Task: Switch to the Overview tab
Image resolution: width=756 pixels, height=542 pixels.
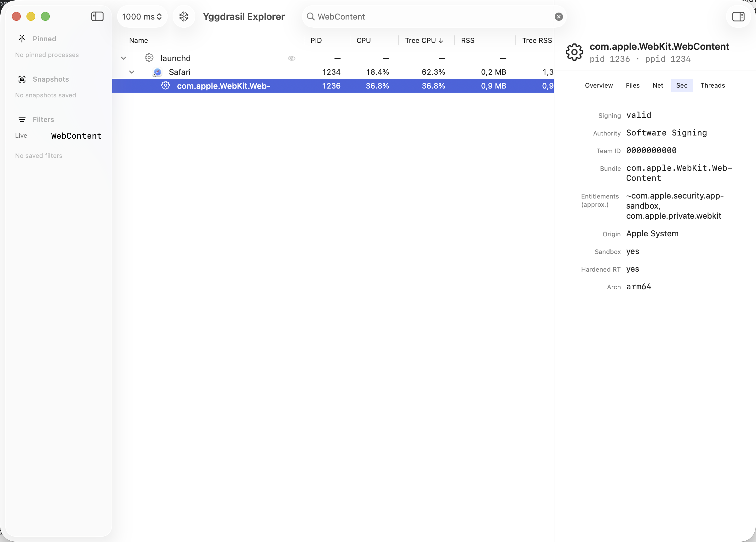Action: (x=599, y=85)
